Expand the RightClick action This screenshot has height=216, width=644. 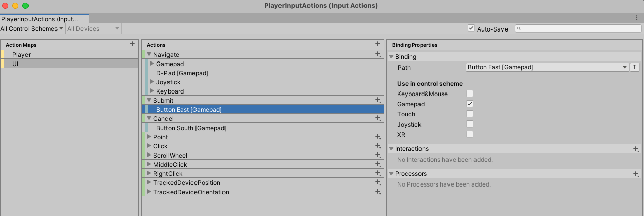[x=149, y=173]
